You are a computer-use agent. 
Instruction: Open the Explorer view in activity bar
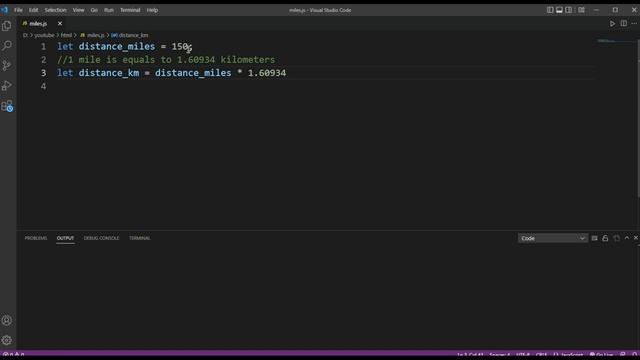point(7,26)
